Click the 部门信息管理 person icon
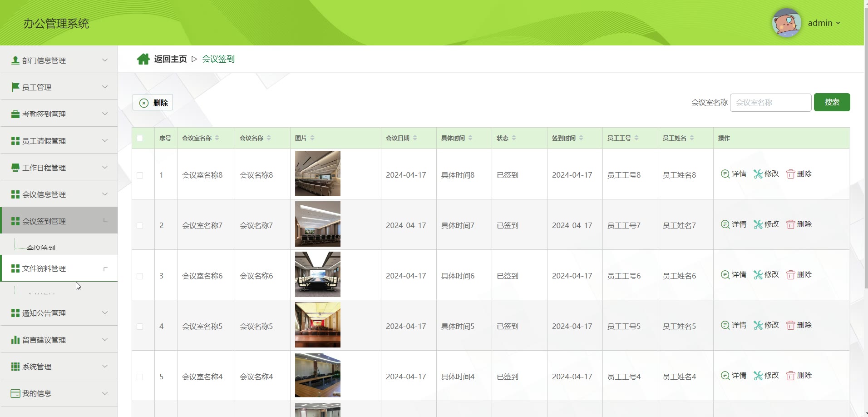868x417 pixels. click(x=15, y=60)
